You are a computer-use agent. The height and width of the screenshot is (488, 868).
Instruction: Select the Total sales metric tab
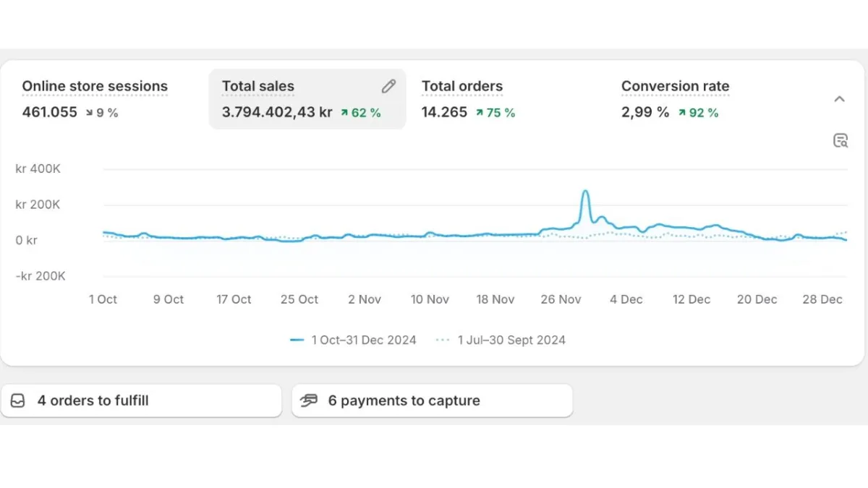[x=258, y=87]
